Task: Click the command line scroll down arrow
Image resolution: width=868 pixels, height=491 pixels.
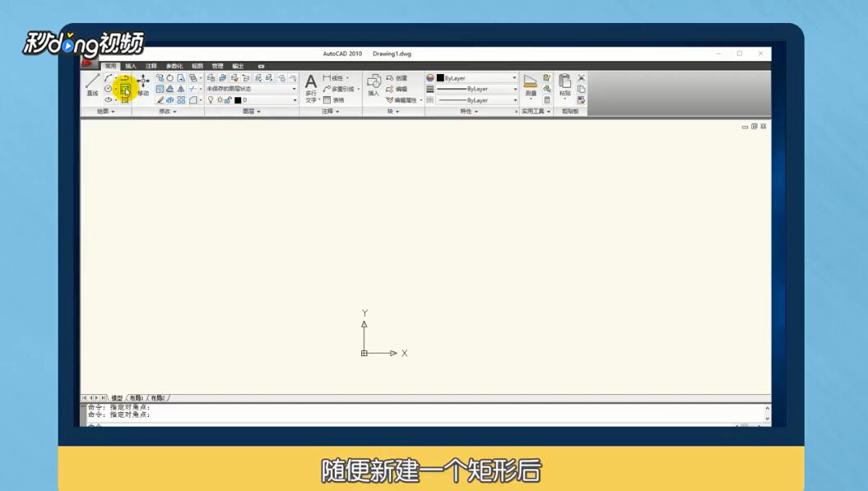Action: click(x=768, y=419)
